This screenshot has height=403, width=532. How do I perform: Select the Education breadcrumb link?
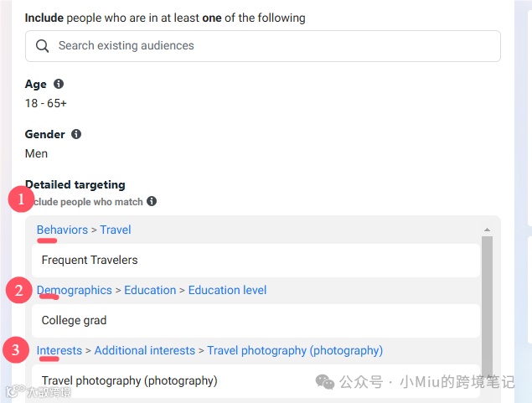pyautogui.click(x=150, y=290)
